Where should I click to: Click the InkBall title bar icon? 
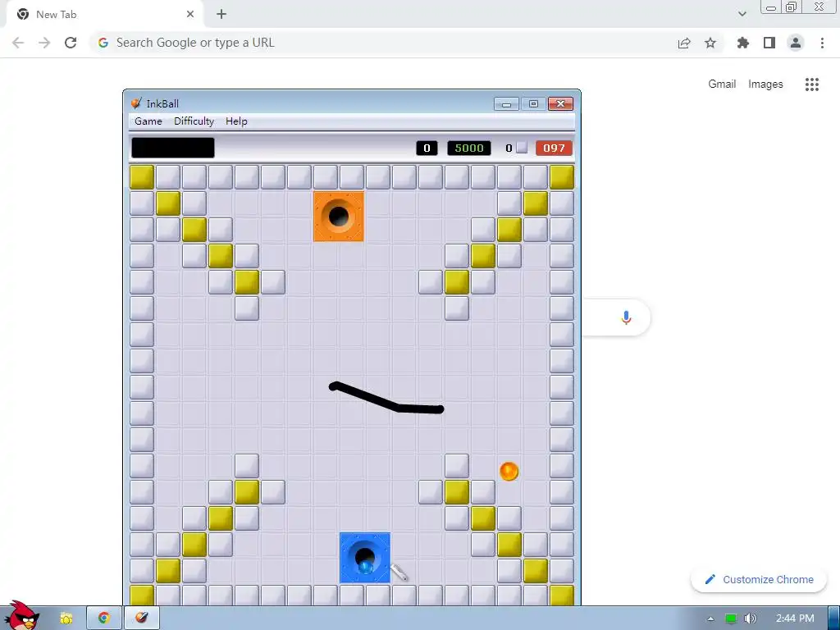pos(137,103)
